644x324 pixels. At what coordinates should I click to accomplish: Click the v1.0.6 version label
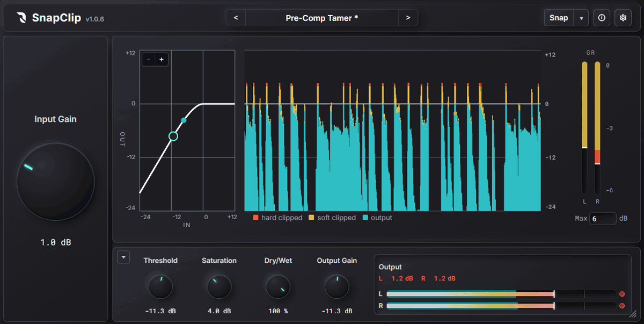94,19
